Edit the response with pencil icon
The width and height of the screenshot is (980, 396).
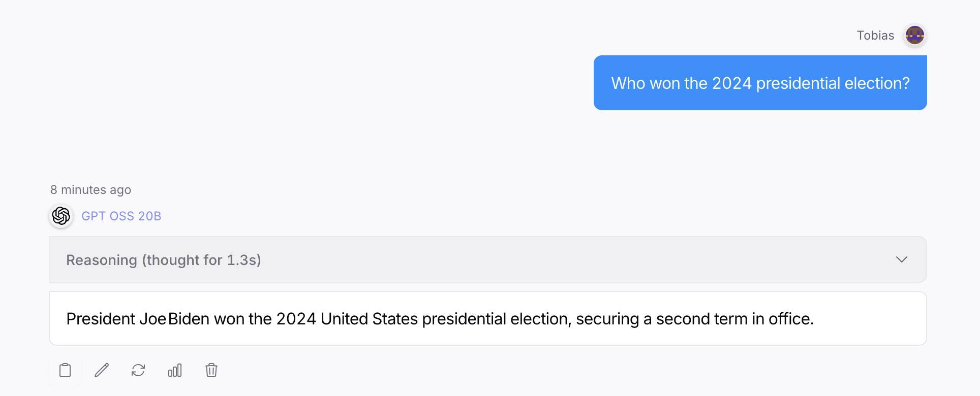click(x=102, y=370)
